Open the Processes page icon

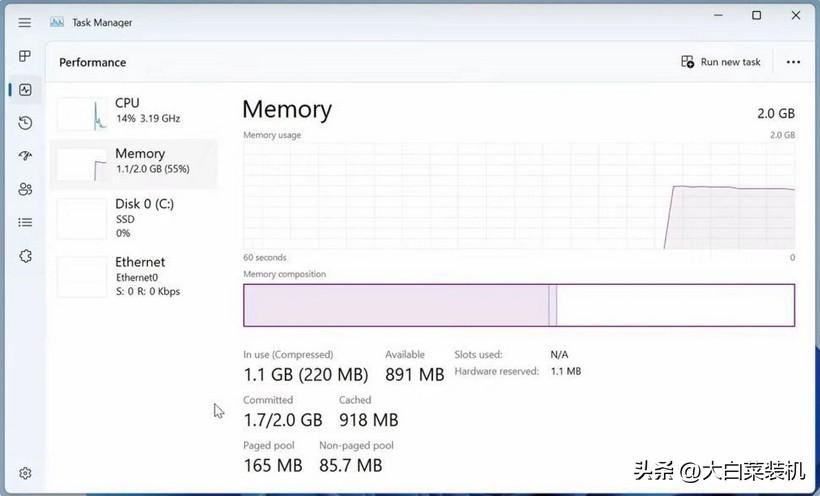[25, 56]
